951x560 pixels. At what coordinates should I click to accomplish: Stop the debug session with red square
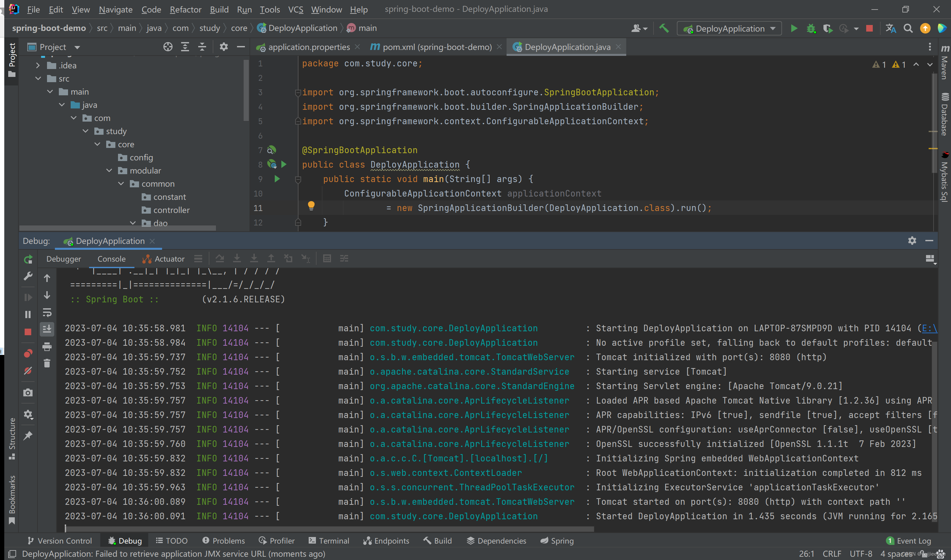28,332
